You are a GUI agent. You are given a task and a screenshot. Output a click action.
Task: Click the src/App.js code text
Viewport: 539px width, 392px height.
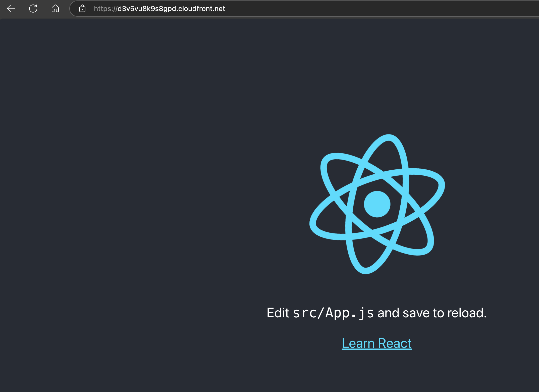pos(333,313)
